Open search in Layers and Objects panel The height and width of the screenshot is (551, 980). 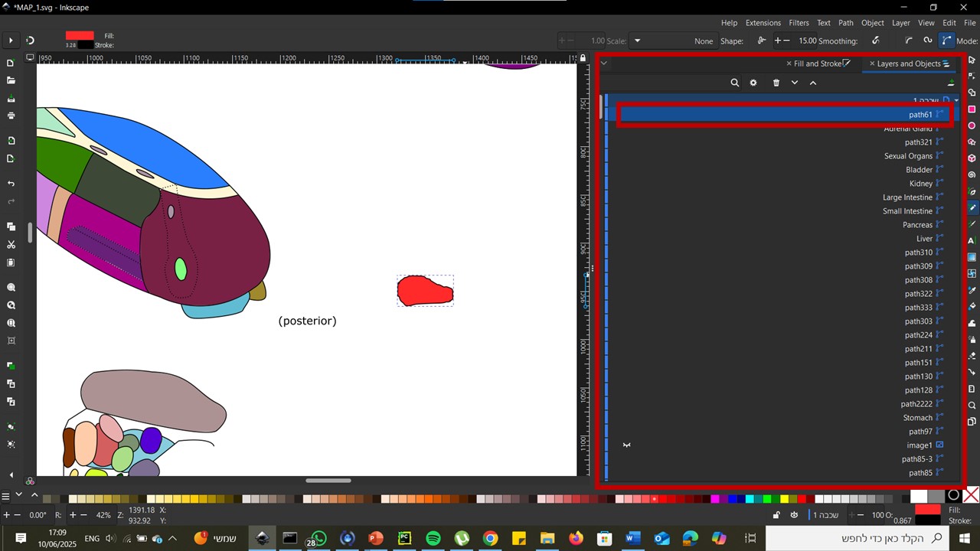point(734,83)
